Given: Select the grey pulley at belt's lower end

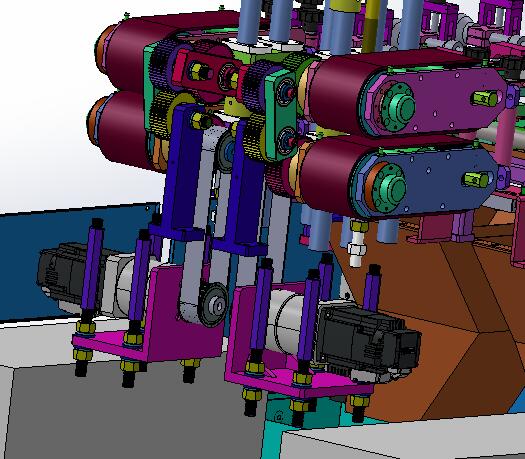Looking at the screenshot, I should [x=213, y=304].
